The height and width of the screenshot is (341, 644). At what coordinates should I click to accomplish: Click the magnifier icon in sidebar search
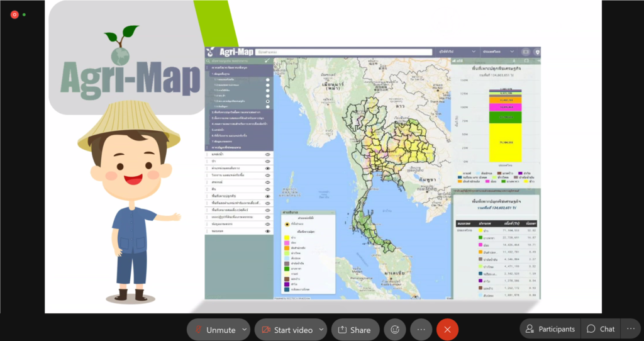click(208, 61)
